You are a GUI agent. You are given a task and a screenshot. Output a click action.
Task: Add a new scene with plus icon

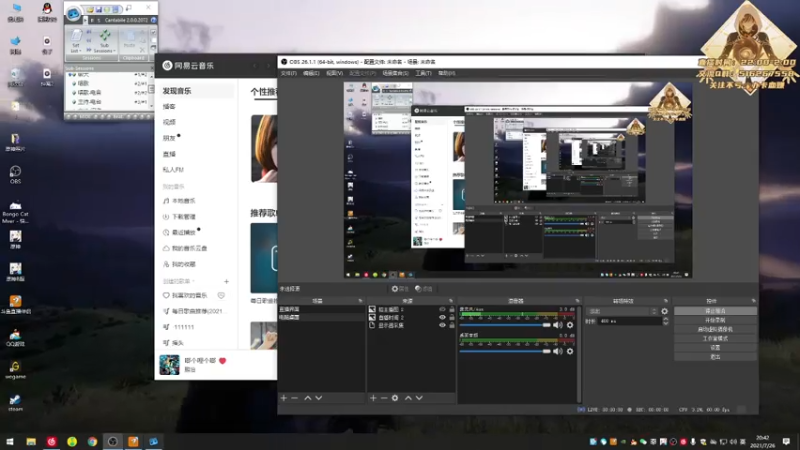tap(284, 398)
